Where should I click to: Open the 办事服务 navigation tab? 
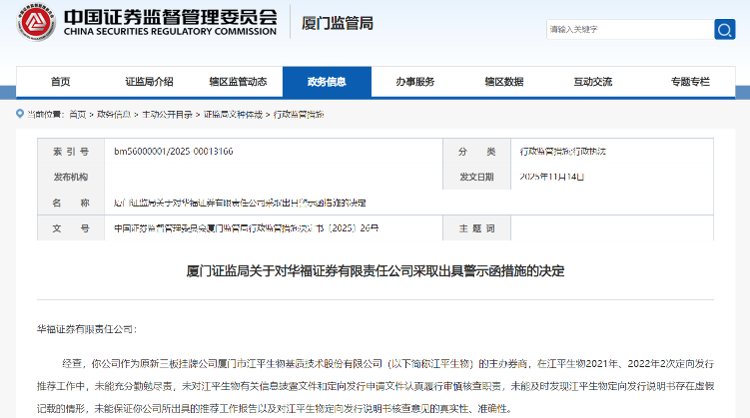tap(414, 82)
